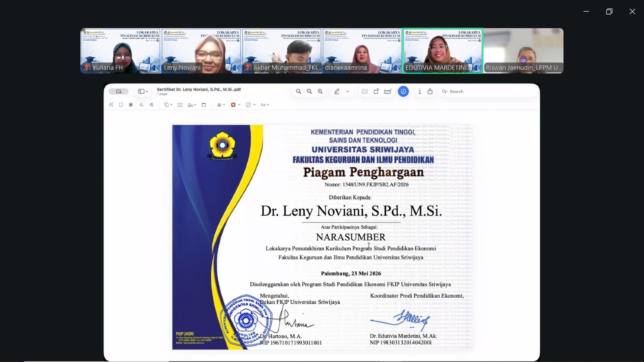Select Yuliana FH's video thumbnail

pyautogui.click(x=121, y=51)
